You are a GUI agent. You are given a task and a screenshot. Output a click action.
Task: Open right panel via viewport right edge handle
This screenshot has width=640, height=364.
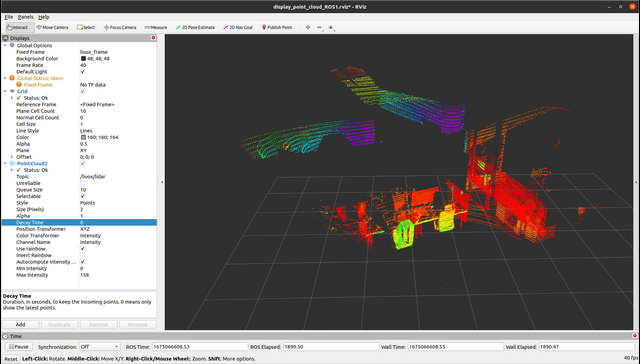click(636, 182)
